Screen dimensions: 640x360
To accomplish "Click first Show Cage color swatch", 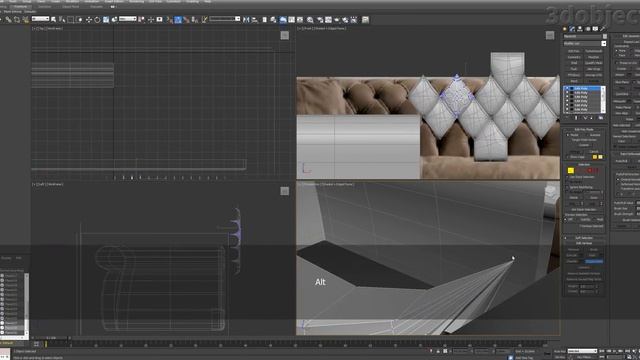I will pos(595,157).
